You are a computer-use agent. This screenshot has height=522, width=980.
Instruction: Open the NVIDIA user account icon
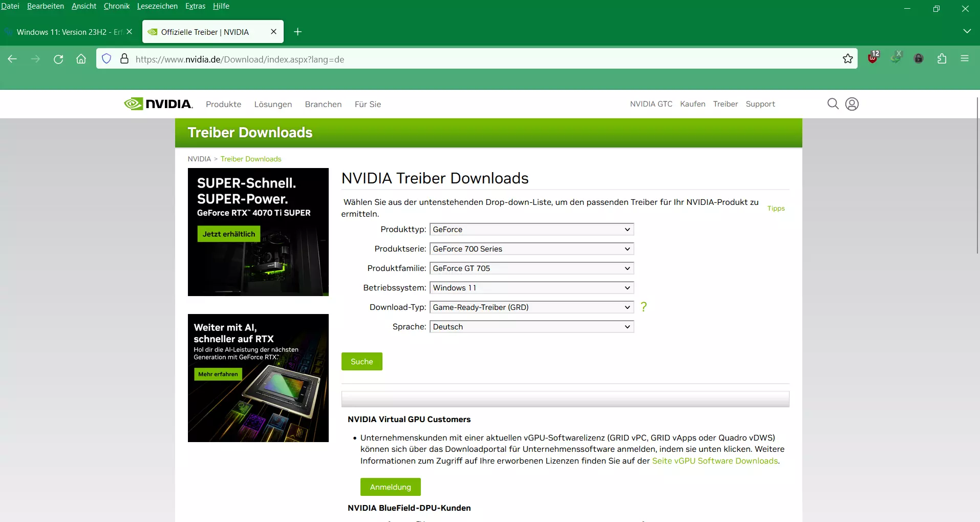852,104
